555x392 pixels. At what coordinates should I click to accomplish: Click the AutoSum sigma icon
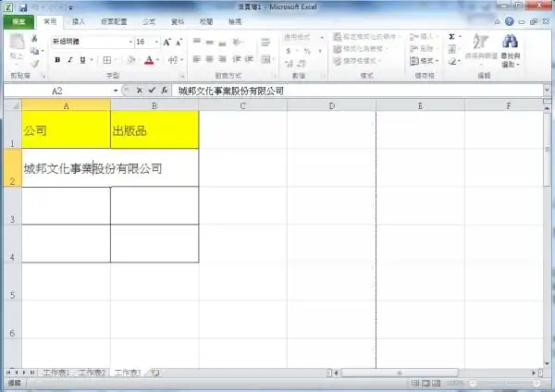[x=452, y=37]
